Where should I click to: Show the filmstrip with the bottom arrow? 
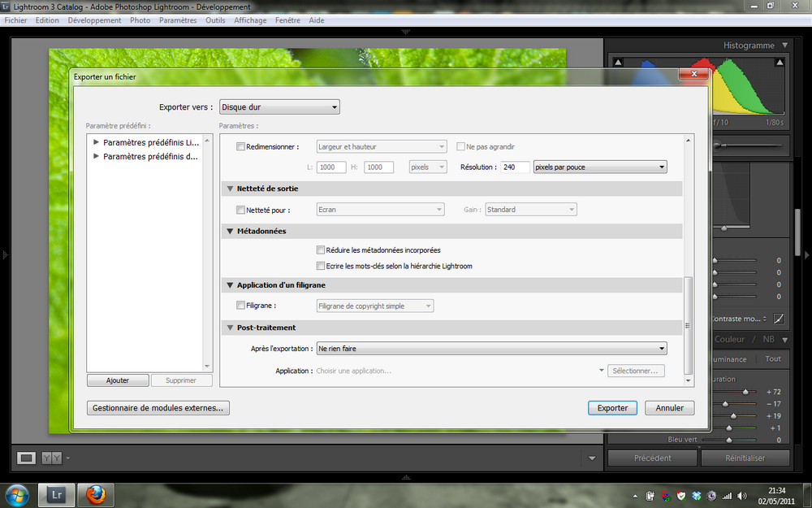pyautogui.click(x=405, y=477)
